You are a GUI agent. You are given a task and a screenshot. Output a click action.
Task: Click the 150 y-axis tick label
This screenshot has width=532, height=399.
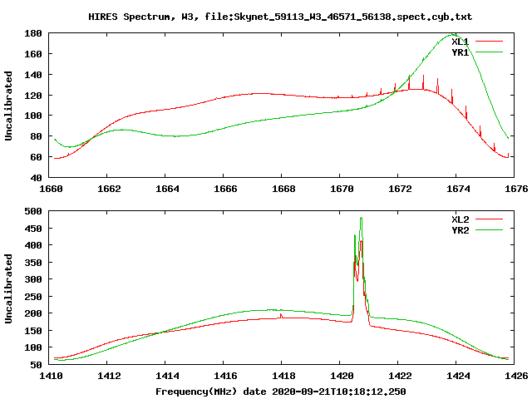pyautogui.click(x=33, y=331)
